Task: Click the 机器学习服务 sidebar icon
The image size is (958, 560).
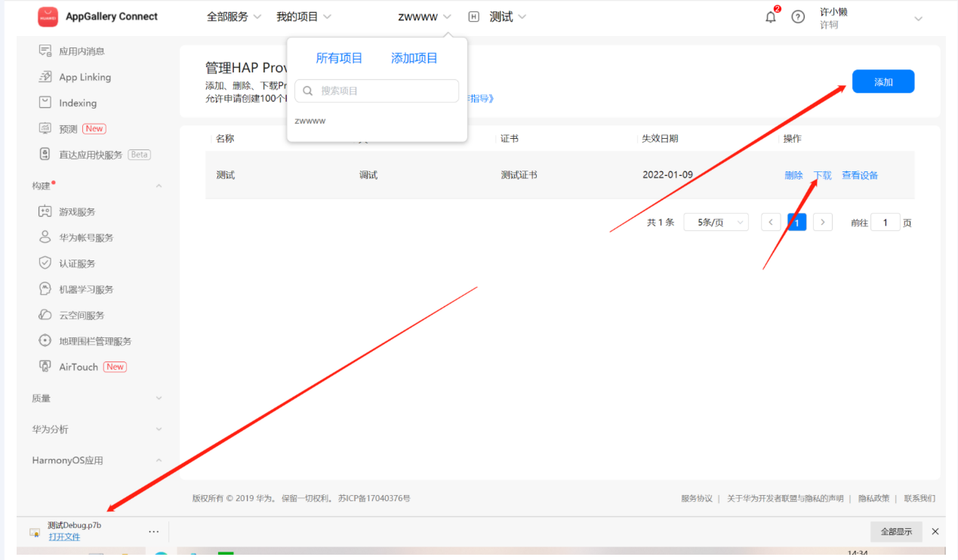Action: tap(45, 289)
